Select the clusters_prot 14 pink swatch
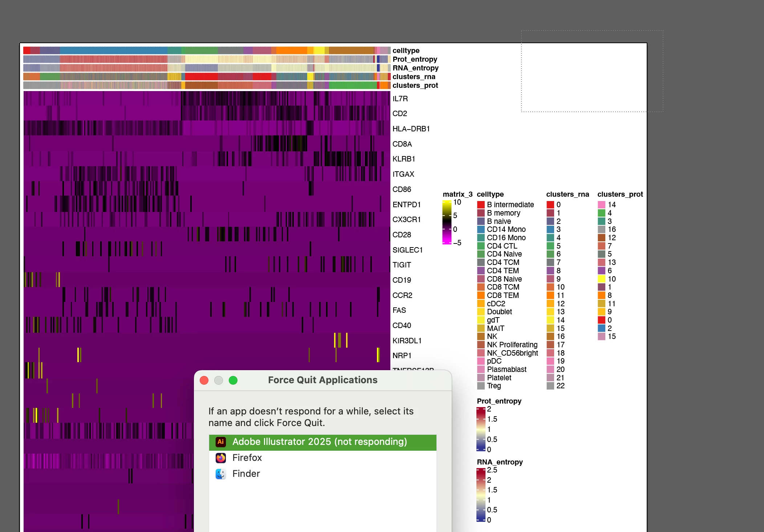764x532 pixels. click(601, 205)
